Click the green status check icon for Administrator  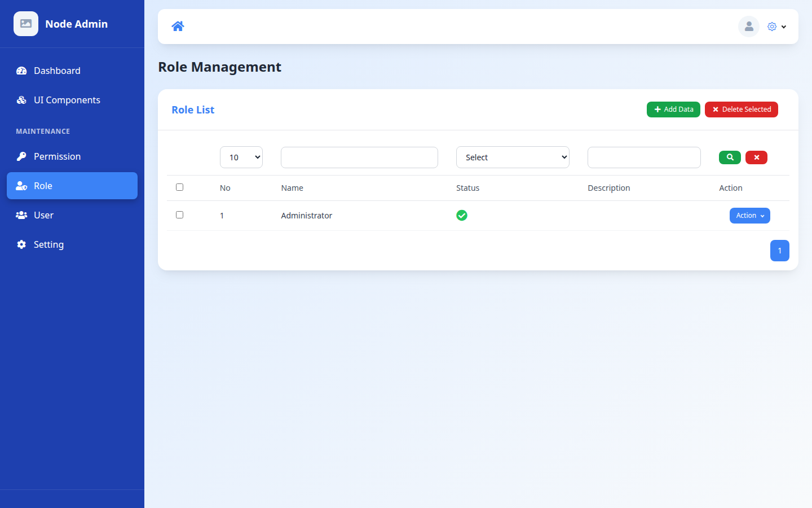[x=462, y=215]
